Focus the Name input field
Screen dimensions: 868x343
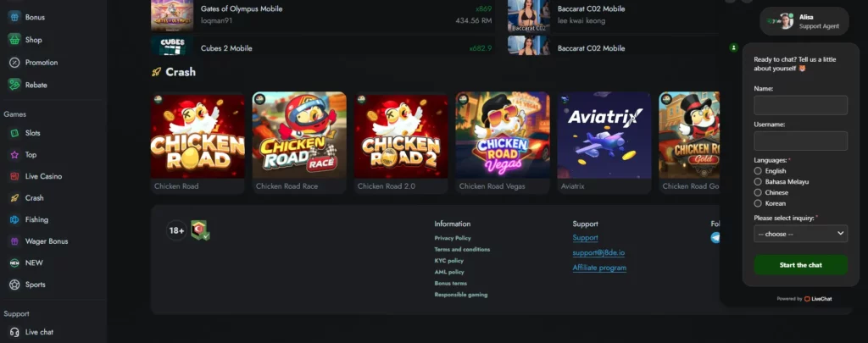800,105
